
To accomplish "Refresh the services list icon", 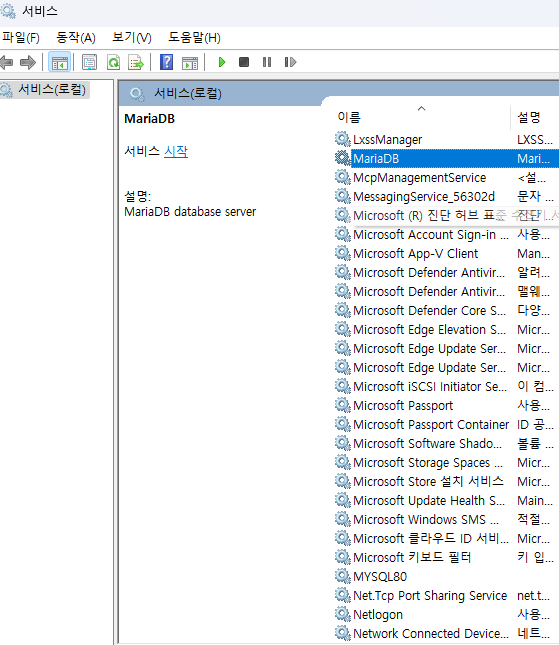I will [x=113, y=63].
